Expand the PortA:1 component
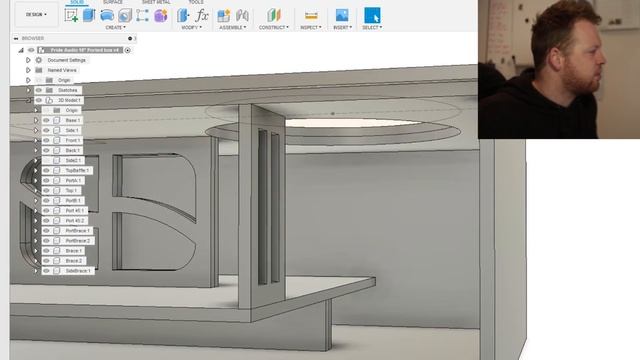The height and width of the screenshot is (360, 640). 36,180
